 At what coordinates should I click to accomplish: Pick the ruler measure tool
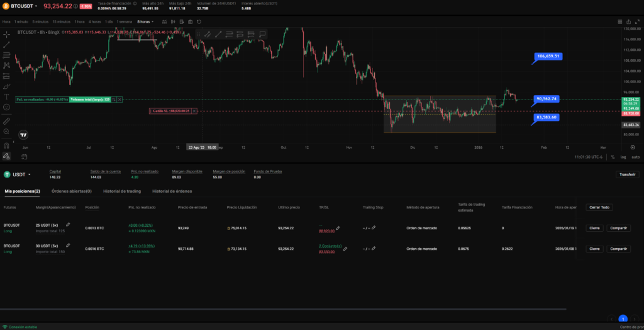tap(6, 120)
